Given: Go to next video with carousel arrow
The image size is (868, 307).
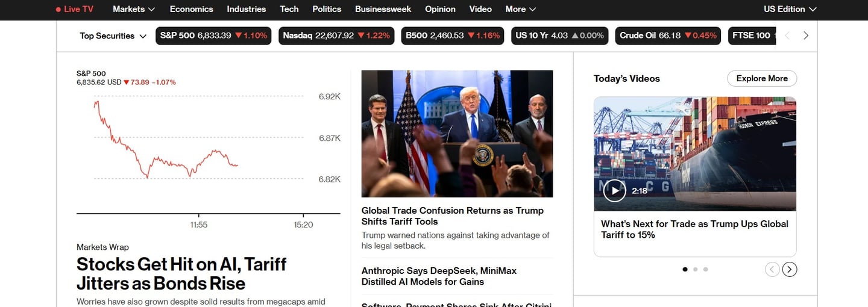Looking at the screenshot, I should point(790,270).
